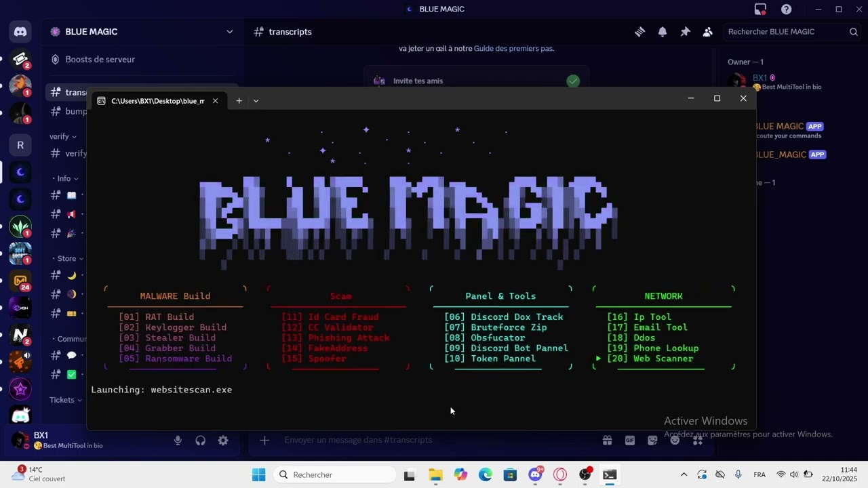
Task: Click the green checkmark beside Invite tes amis
Action: click(x=573, y=81)
